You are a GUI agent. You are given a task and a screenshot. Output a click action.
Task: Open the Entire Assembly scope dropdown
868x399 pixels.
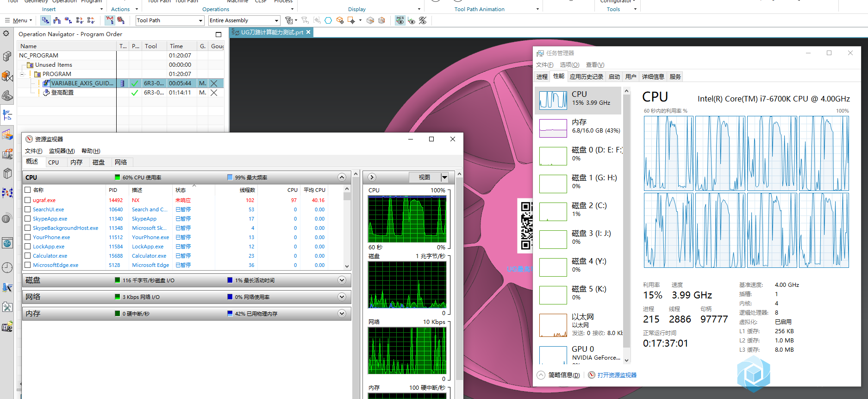tap(244, 20)
